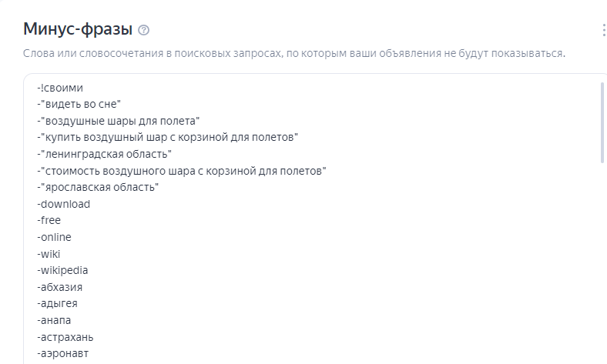This screenshot has height=364, width=607.
Task: Click the -online minus-word line
Action: (54, 237)
